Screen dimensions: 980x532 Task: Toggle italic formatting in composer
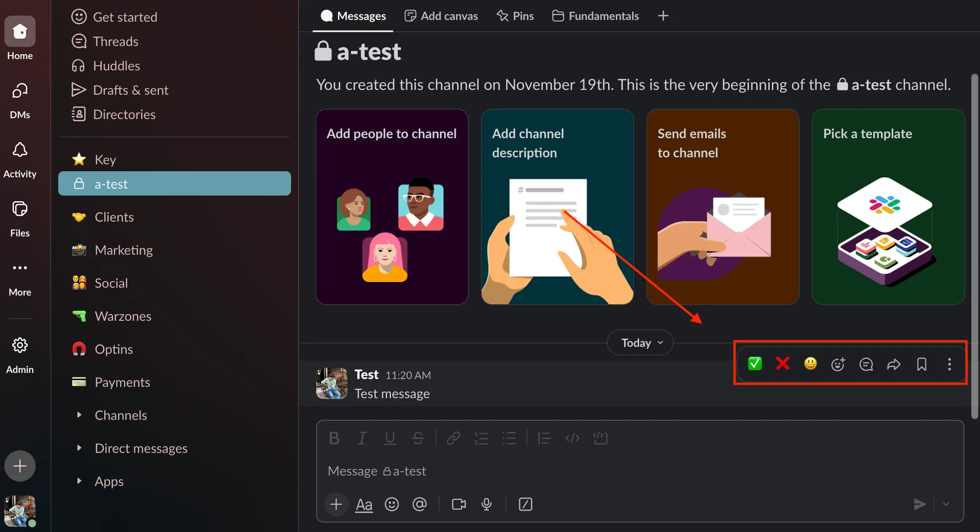[x=362, y=438]
